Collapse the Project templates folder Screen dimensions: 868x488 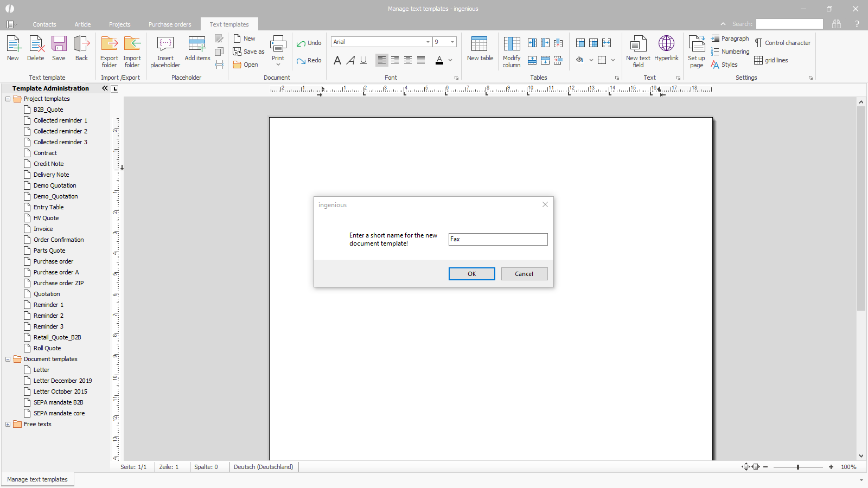point(8,99)
